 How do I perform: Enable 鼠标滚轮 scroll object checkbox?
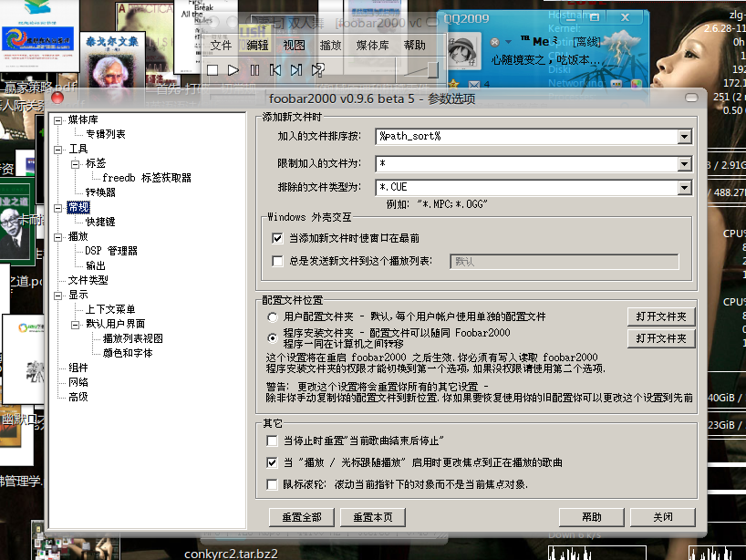point(272,484)
